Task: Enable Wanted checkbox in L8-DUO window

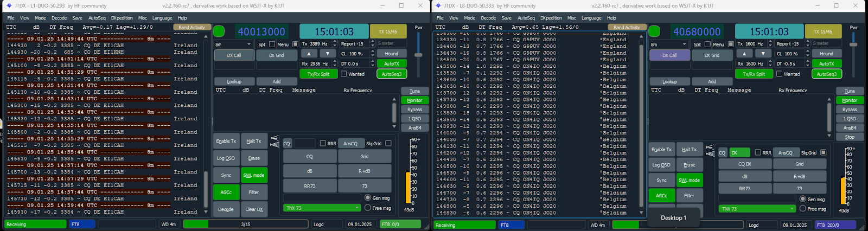Action: tap(779, 74)
